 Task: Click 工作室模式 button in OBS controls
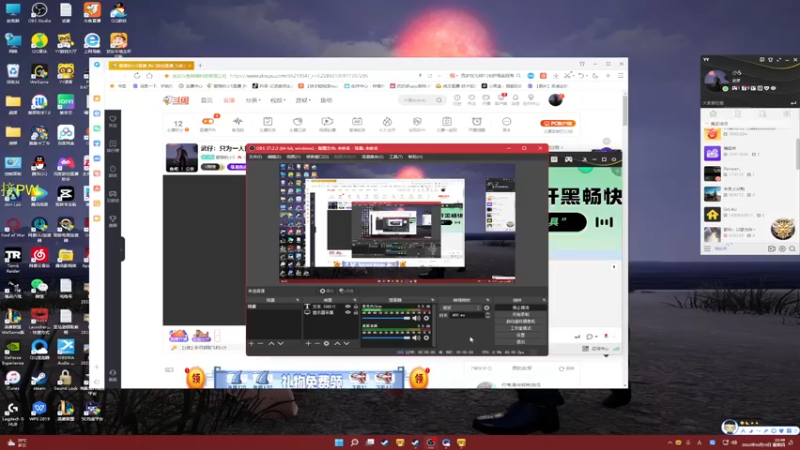click(520, 328)
